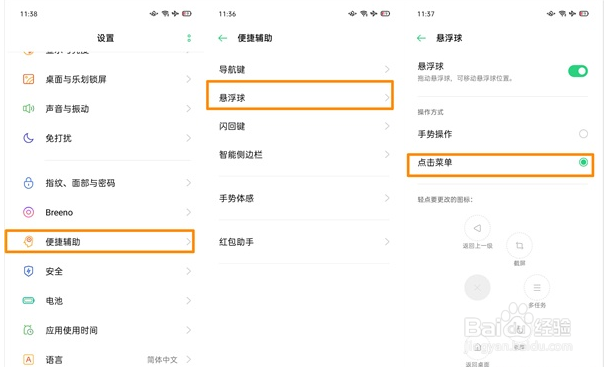Tap the 桌面与乐划锁屏 wallpaper icon
605x367 pixels.
tap(29, 79)
